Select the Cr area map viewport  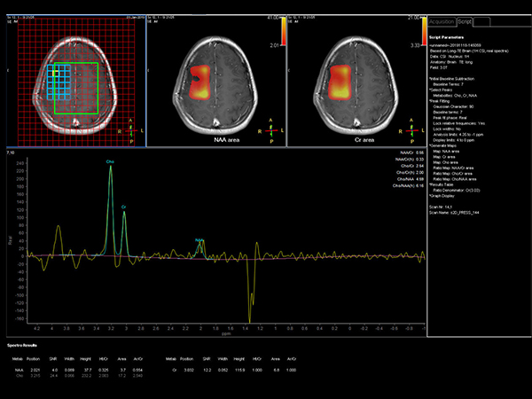click(x=356, y=81)
